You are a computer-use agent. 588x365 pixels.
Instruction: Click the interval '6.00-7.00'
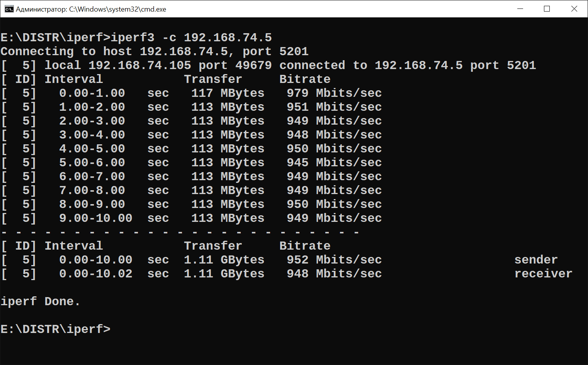point(92,176)
